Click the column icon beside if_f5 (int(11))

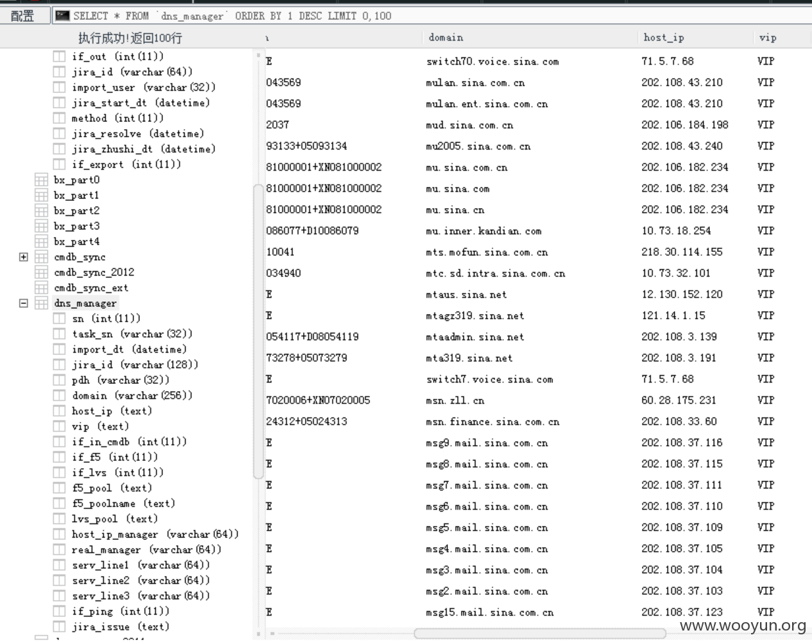[59, 457]
